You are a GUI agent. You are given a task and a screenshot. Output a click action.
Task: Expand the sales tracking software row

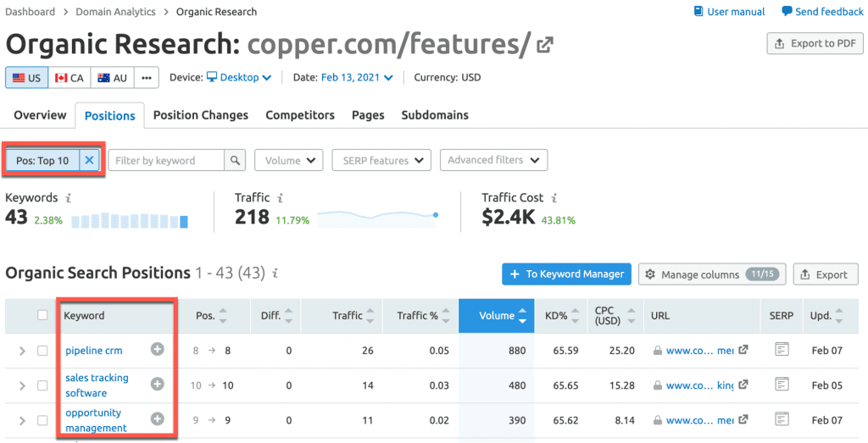click(x=23, y=385)
